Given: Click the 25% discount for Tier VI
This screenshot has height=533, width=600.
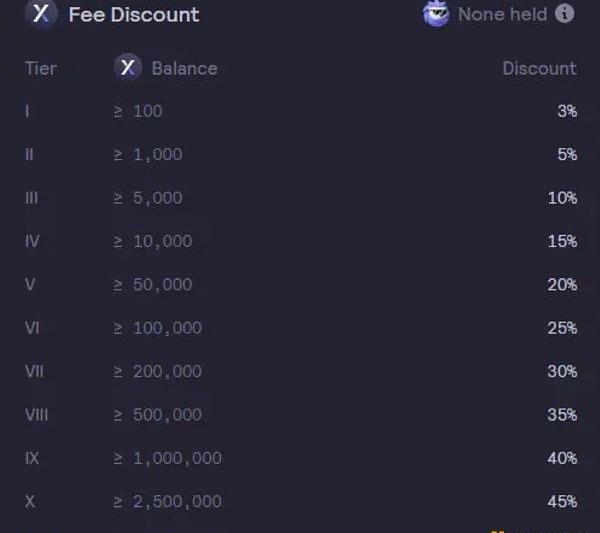Looking at the screenshot, I should (562, 328).
